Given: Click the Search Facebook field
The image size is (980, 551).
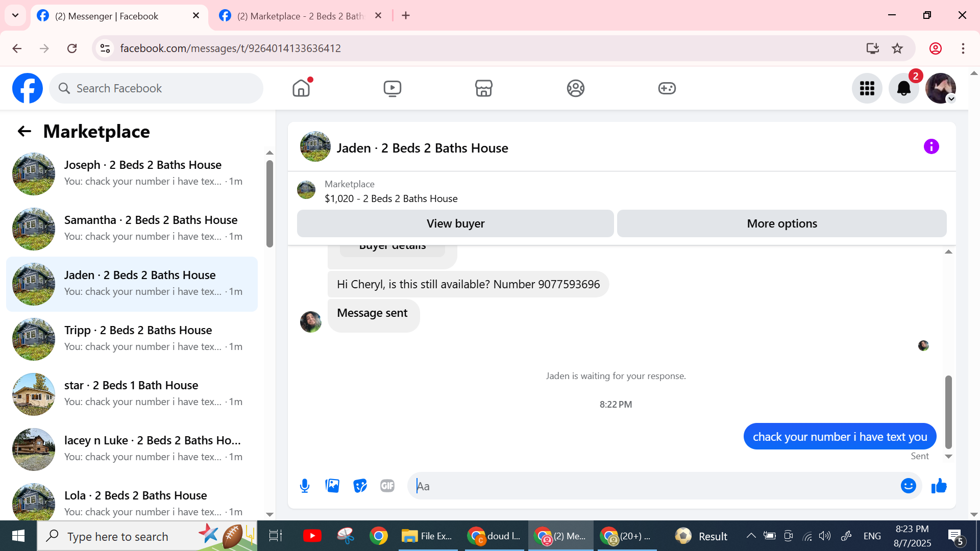Looking at the screenshot, I should point(156,88).
